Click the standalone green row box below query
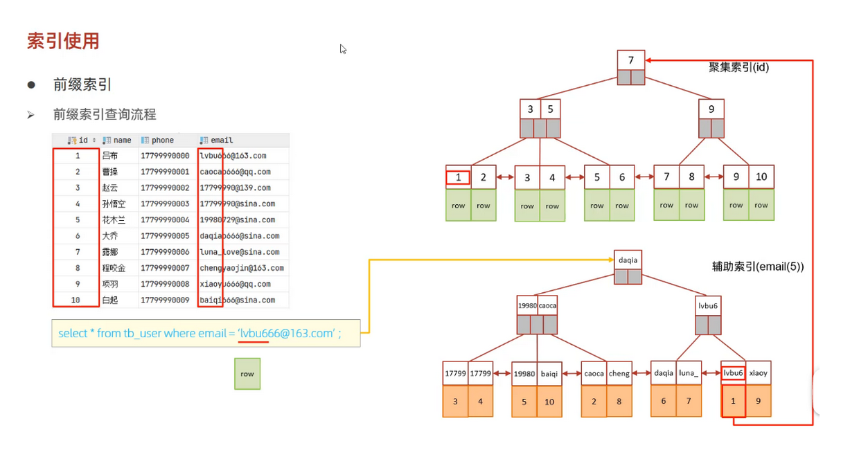Image resolution: width=868 pixels, height=450 pixels. pyautogui.click(x=247, y=374)
